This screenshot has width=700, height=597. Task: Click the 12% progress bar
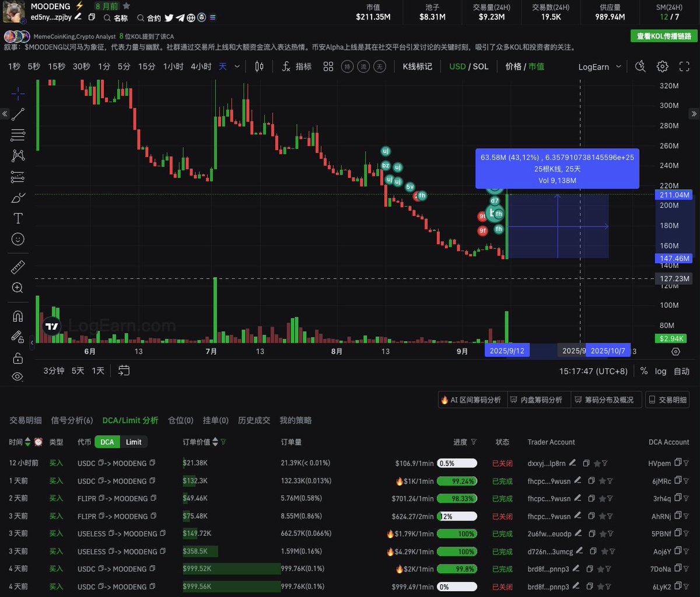457,516
